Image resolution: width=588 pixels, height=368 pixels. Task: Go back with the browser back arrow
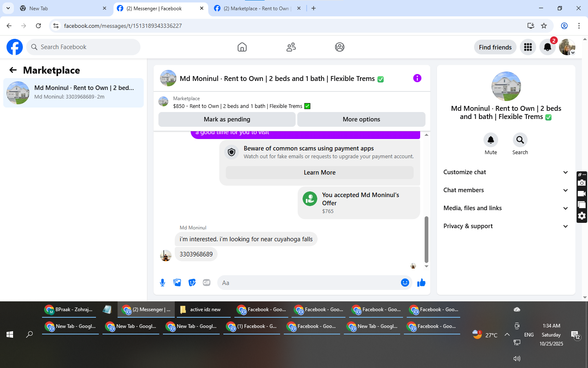tap(9, 26)
